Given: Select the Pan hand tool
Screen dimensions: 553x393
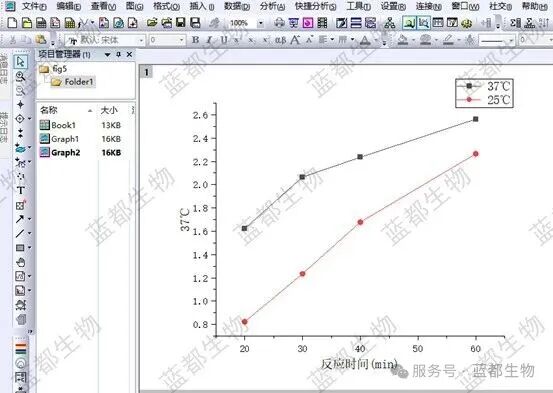Looking at the screenshot, I should (x=20, y=262).
